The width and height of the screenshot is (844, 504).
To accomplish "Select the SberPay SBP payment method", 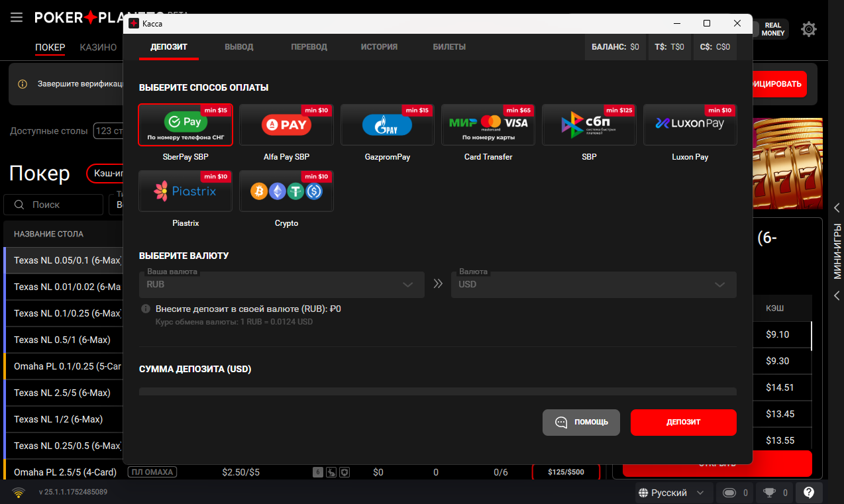I will tap(185, 125).
